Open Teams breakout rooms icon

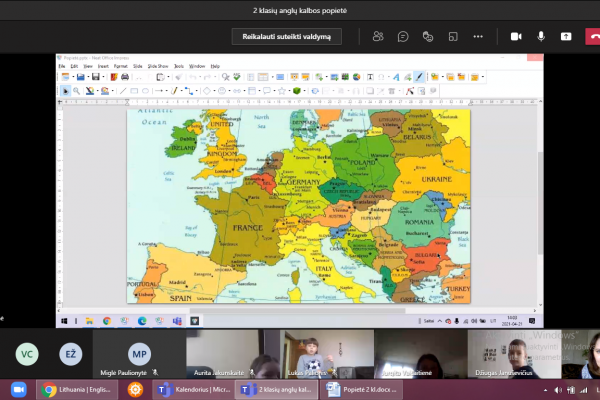(453, 37)
